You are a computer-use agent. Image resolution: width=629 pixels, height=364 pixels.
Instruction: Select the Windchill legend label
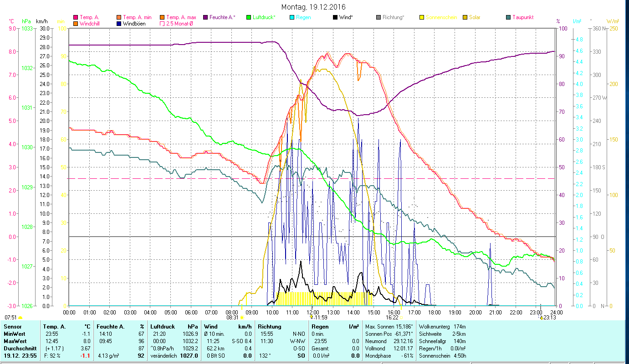(90, 24)
